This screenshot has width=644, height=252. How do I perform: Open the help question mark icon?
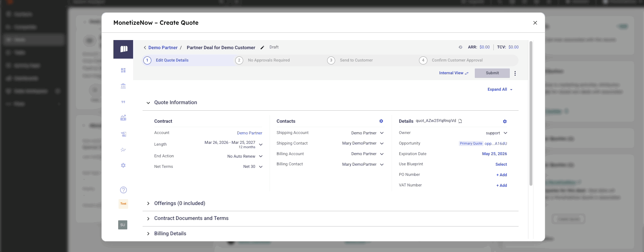click(123, 190)
